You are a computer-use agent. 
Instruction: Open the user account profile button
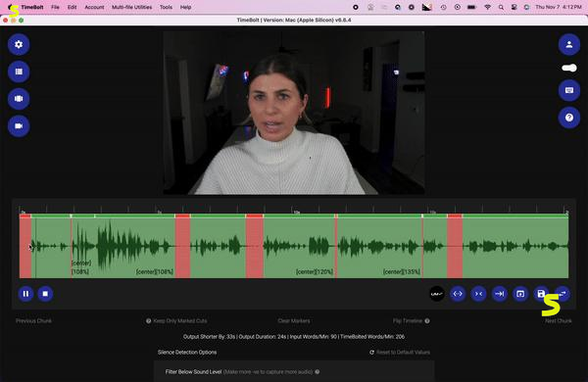[x=568, y=45]
